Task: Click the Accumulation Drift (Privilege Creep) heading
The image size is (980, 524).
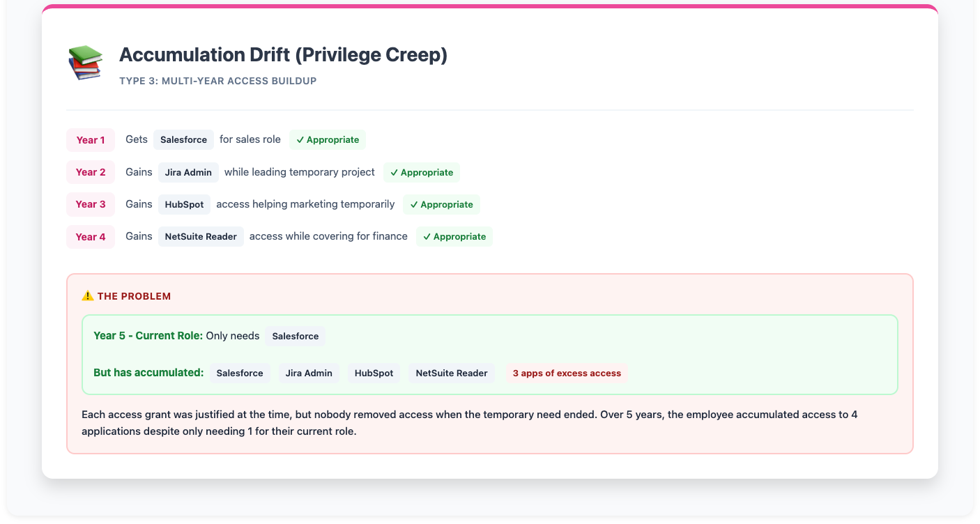Action: pos(283,55)
